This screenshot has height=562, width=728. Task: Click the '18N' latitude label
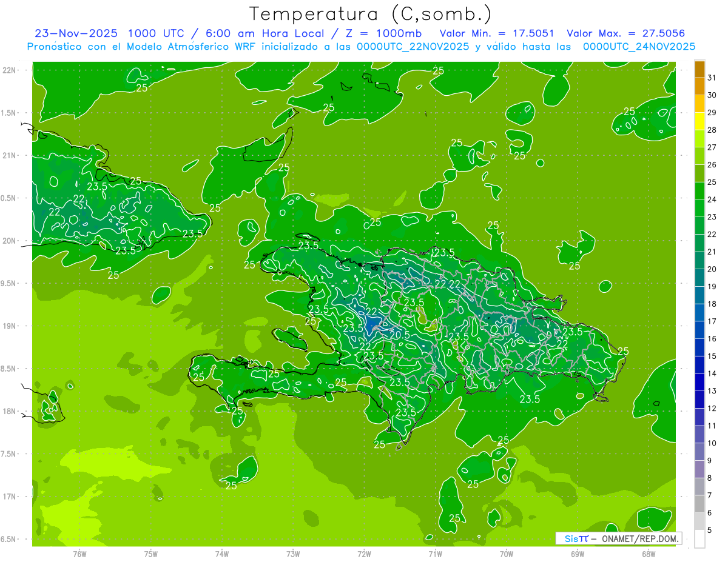coord(10,411)
